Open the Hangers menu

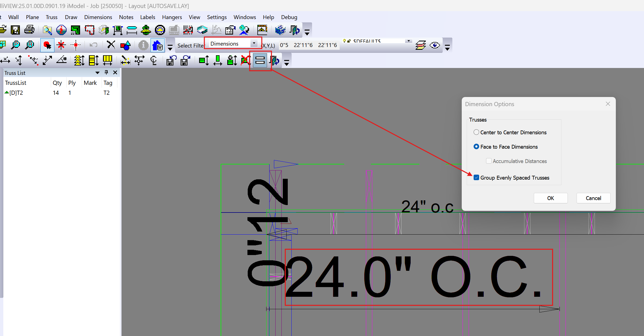click(x=172, y=17)
